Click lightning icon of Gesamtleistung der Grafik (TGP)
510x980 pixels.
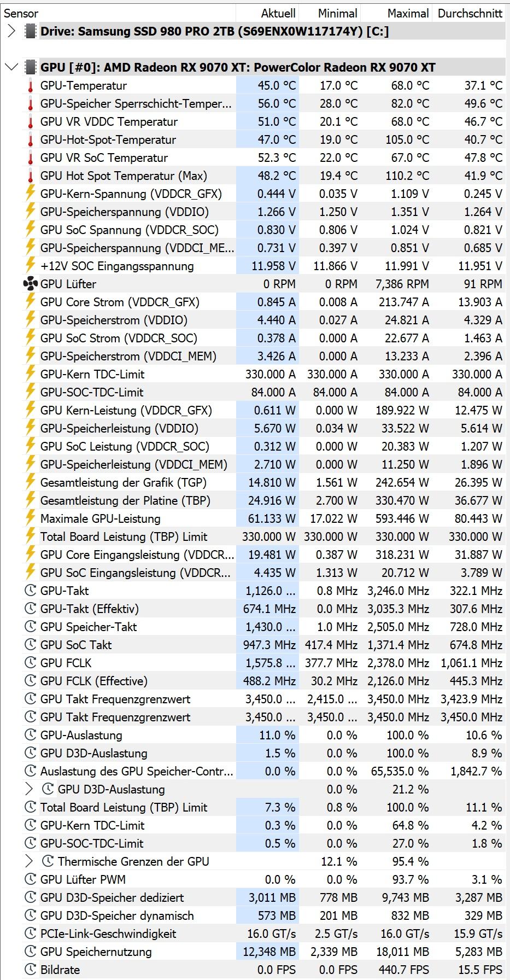click(31, 482)
